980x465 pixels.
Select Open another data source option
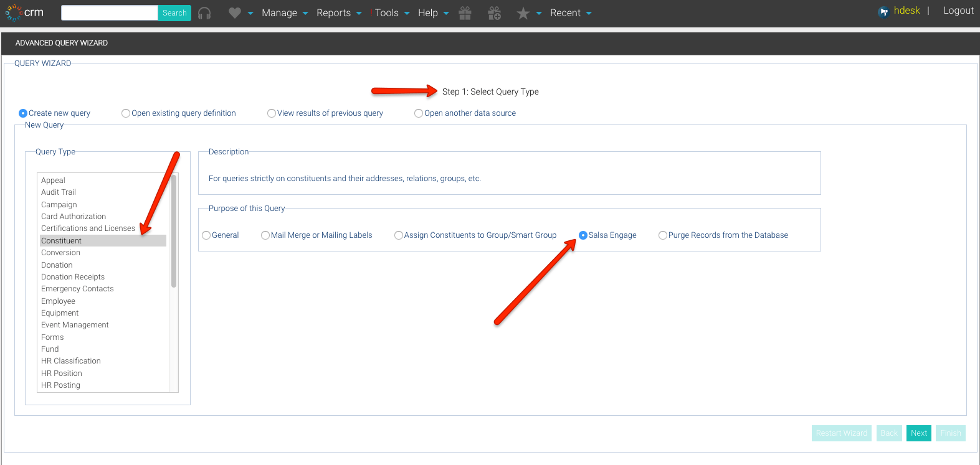tap(419, 113)
